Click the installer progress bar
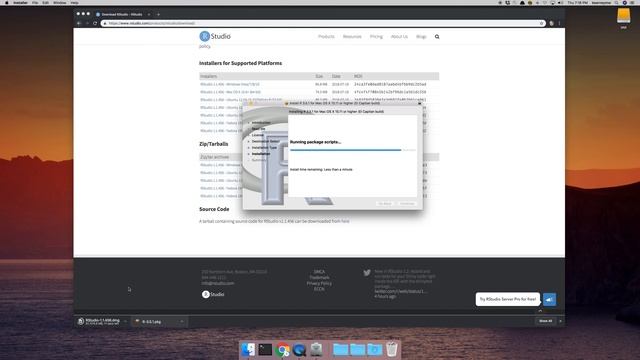 point(353,150)
